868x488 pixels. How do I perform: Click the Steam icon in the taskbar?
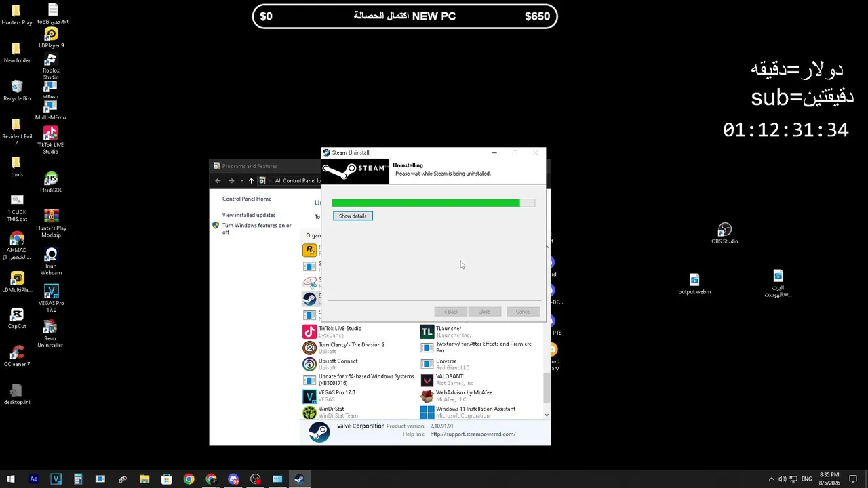point(299,479)
